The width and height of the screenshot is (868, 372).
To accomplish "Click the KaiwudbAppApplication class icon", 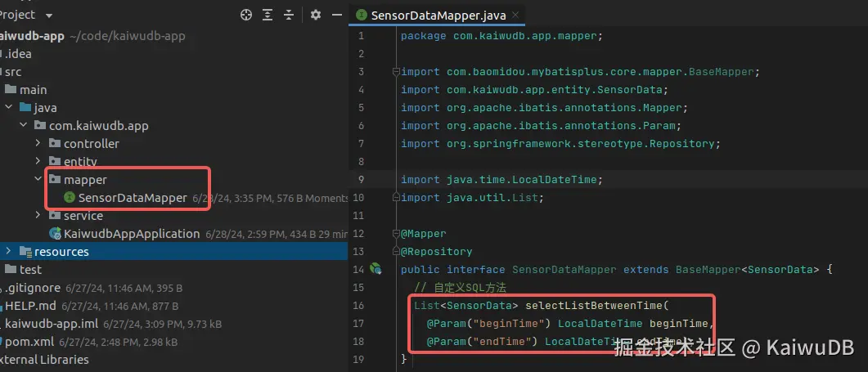I will (55, 234).
